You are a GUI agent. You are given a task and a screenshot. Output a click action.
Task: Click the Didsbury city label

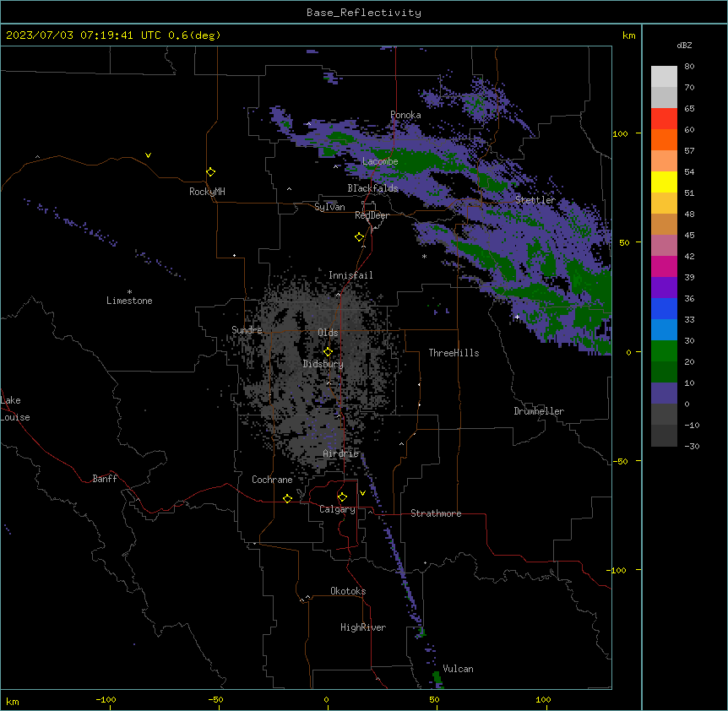323,364
